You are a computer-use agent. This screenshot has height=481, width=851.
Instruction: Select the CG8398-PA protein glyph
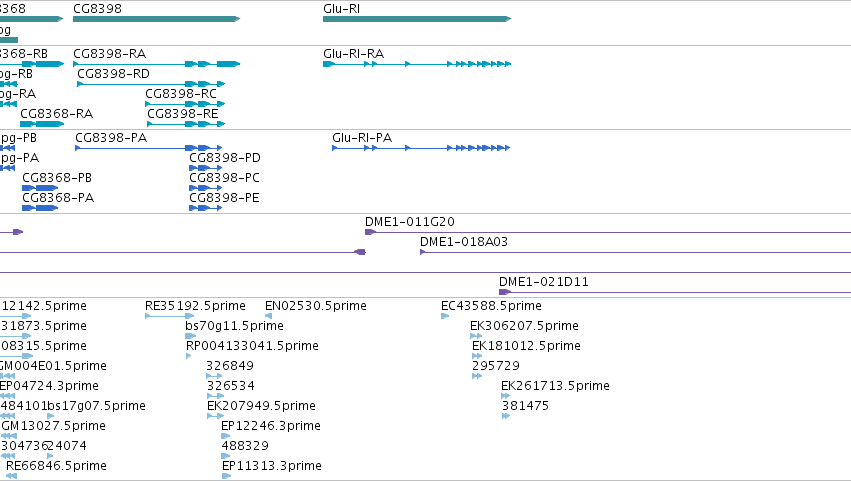149,148
